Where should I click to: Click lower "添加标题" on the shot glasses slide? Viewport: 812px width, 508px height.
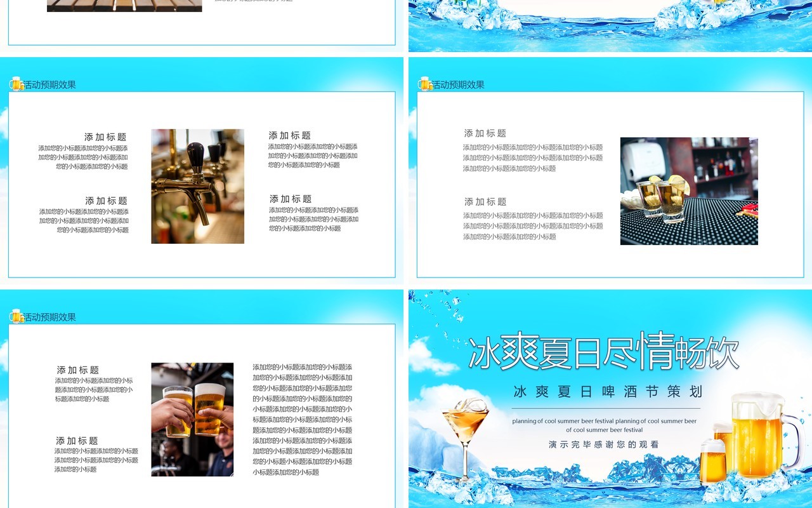point(486,202)
